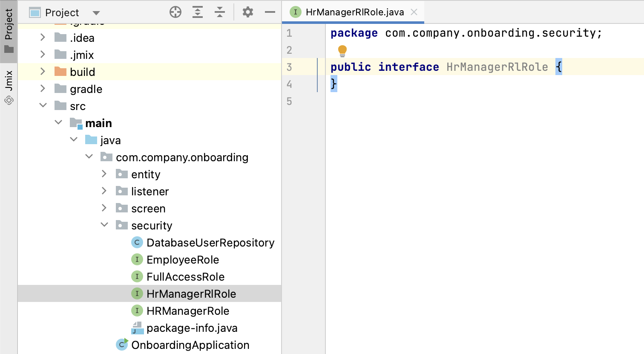
Task: Click the DatabaseUserRepository class icon
Action: 137,242
